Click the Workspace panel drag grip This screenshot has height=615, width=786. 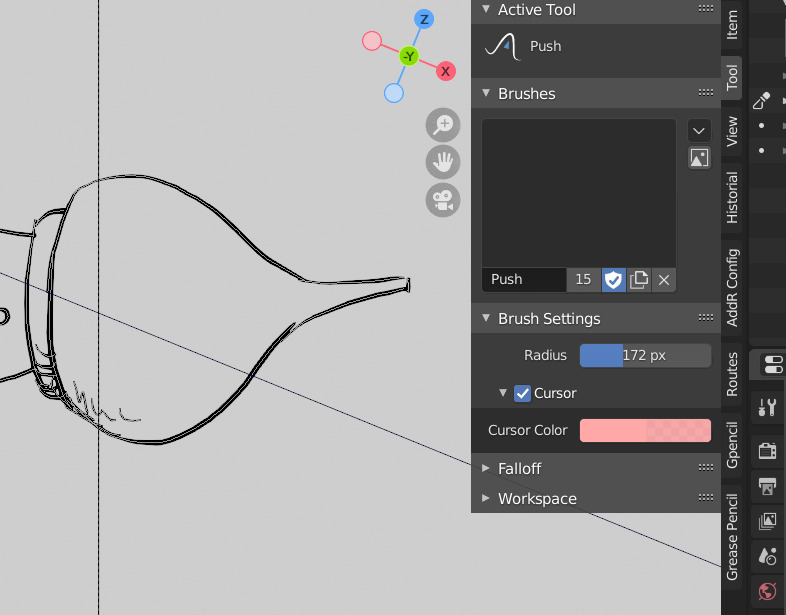(706, 497)
